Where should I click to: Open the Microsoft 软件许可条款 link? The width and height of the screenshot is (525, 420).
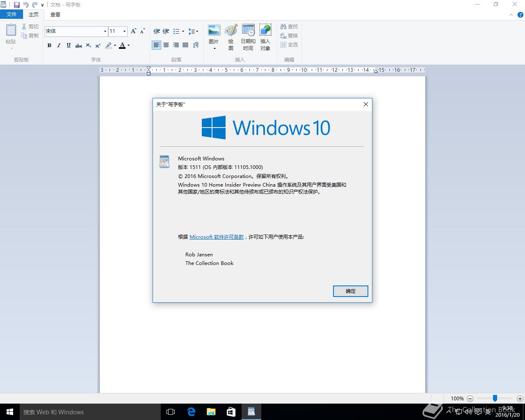tap(217, 237)
